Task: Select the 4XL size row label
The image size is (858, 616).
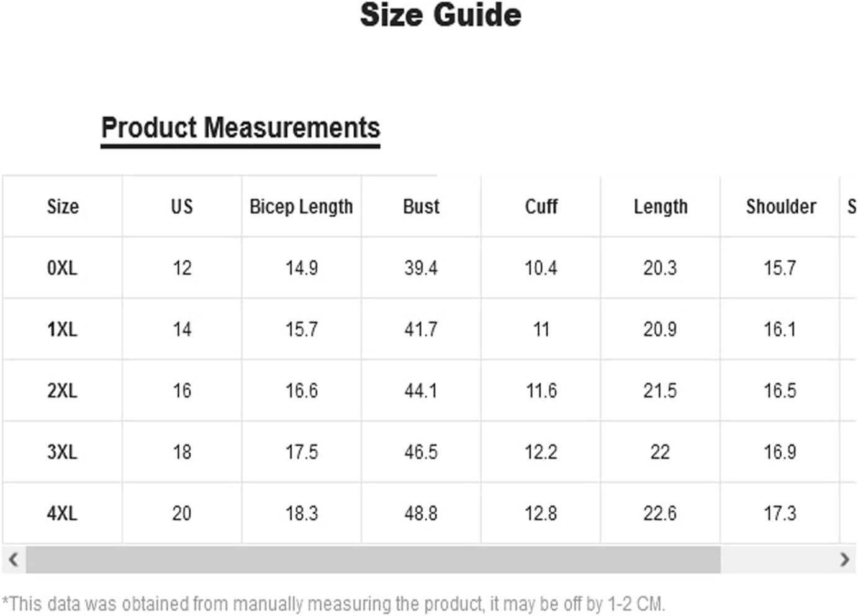Action: click(x=62, y=514)
